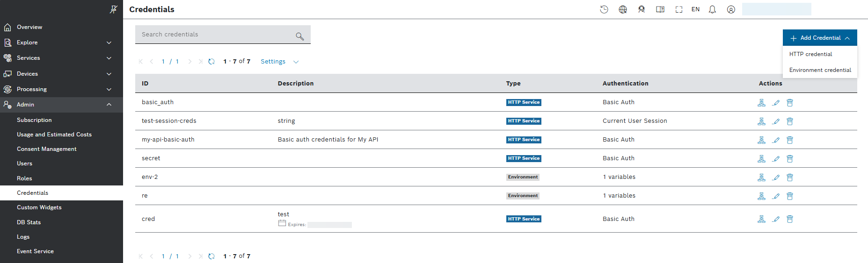868x263 pixels.
Task: Delete the basic_auth credential
Action: tap(790, 102)
